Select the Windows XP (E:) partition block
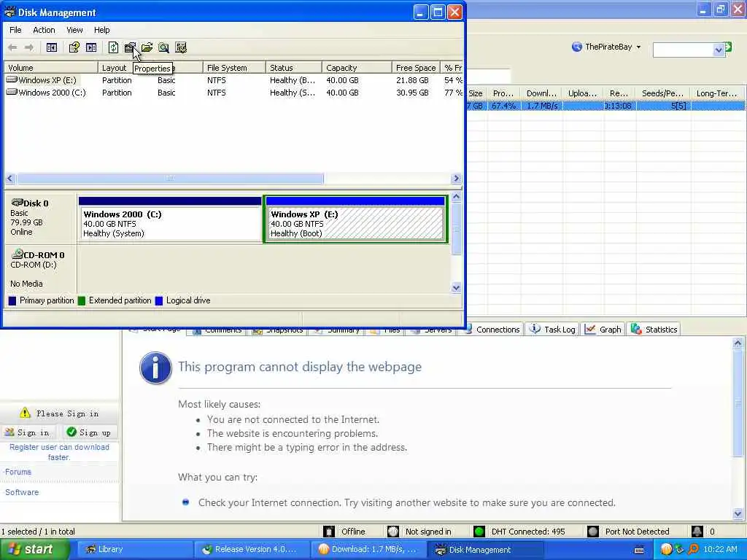747x560 pixels. tap(355, 220)
